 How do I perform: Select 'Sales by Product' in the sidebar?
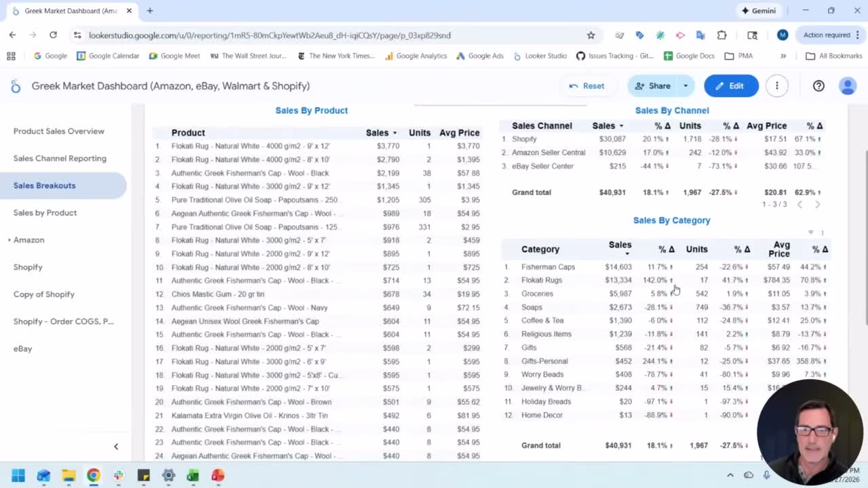45,212
